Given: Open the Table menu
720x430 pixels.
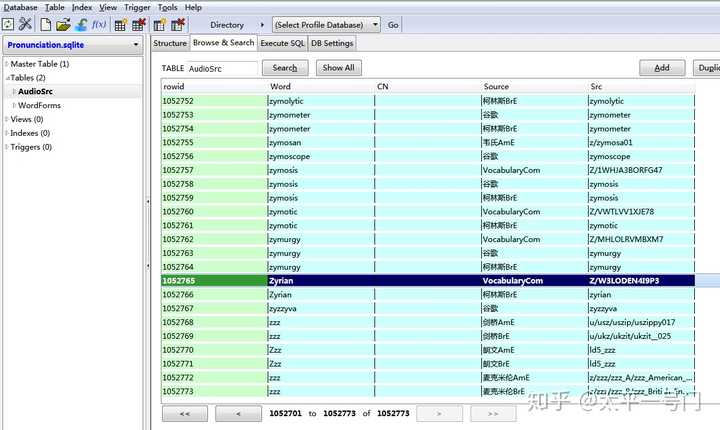Looking at the screenshot, I should (55, 7).
